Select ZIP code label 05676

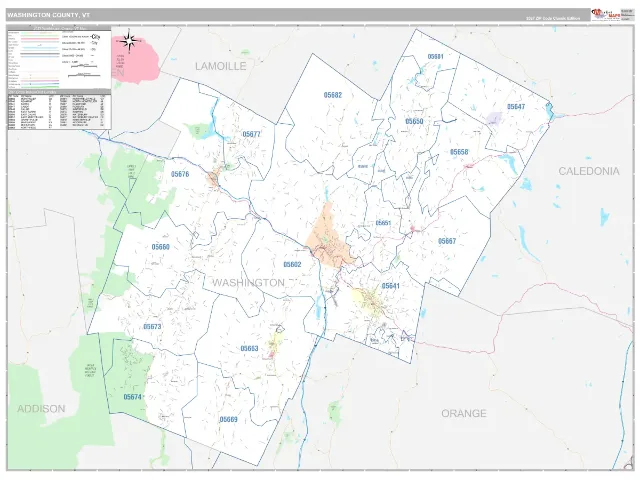pos(180,174)
